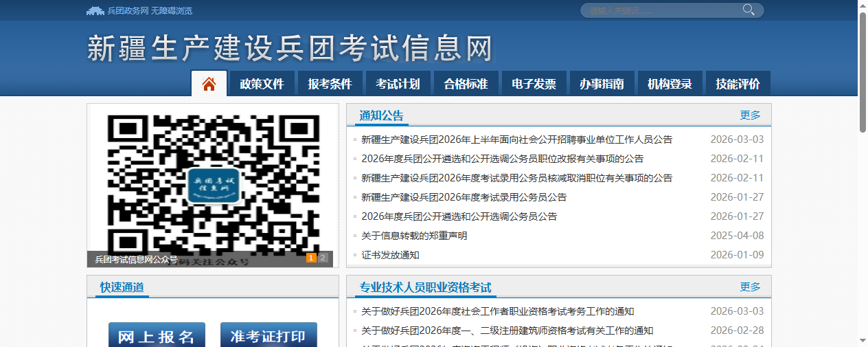Screen dimensions: 868x347
Task: Open the 考试计划 menu
Action: tap(398, 84)
